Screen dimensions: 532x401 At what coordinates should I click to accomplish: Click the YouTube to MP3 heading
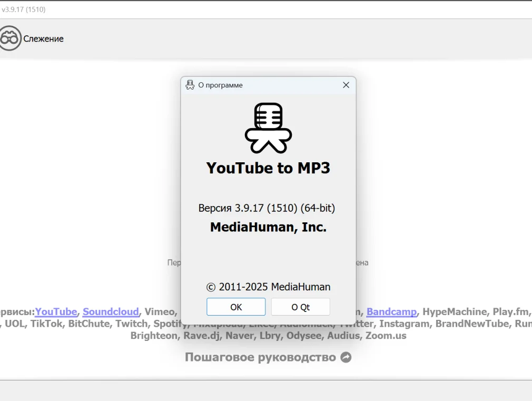click(268, 168)
